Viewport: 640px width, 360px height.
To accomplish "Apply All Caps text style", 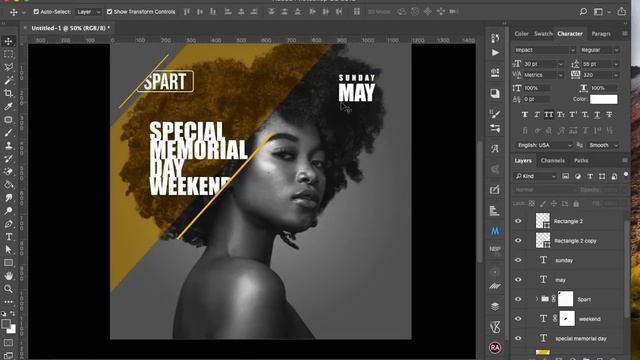I will [549, 115].
